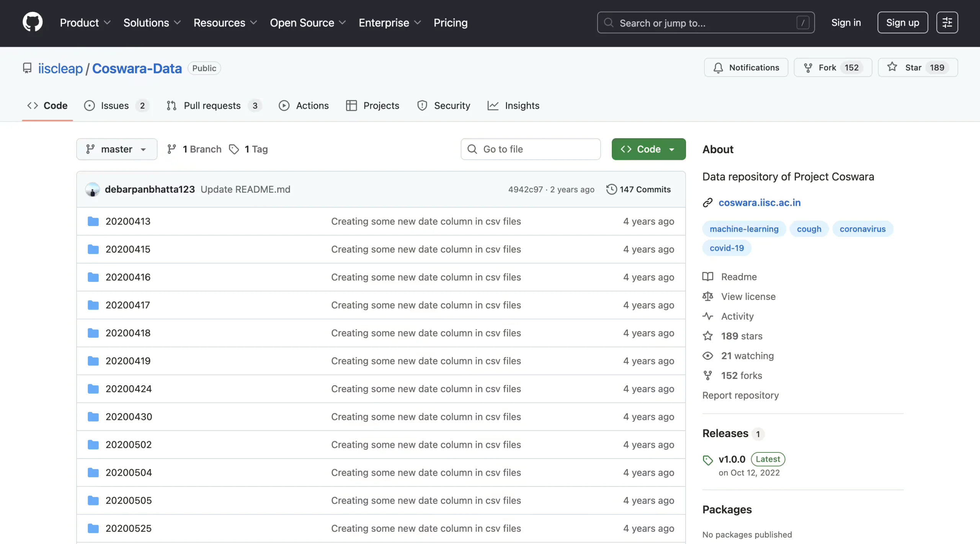Image resolution: width=980 pixels, height=544 pixels.
Task: Expand the master branch dropdown
Action: coord(117,149)
